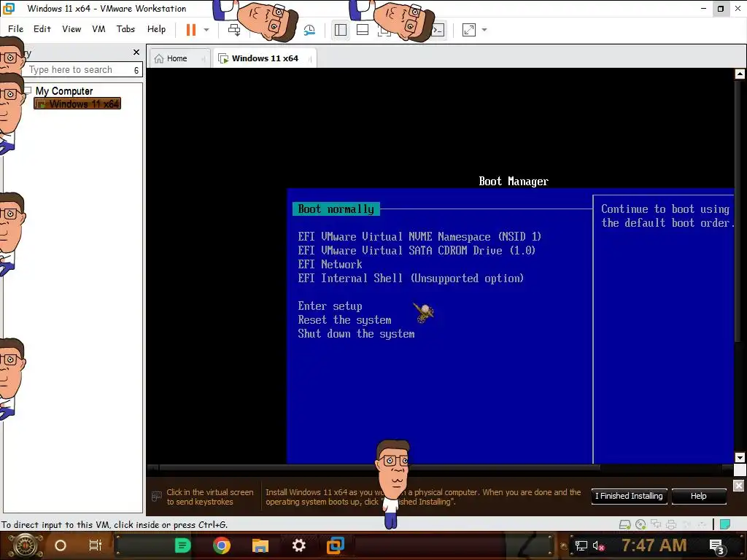Click the printer device status icon
This screenshot has width=747, height=560.
pyautogui.click(x=671, y=524)
